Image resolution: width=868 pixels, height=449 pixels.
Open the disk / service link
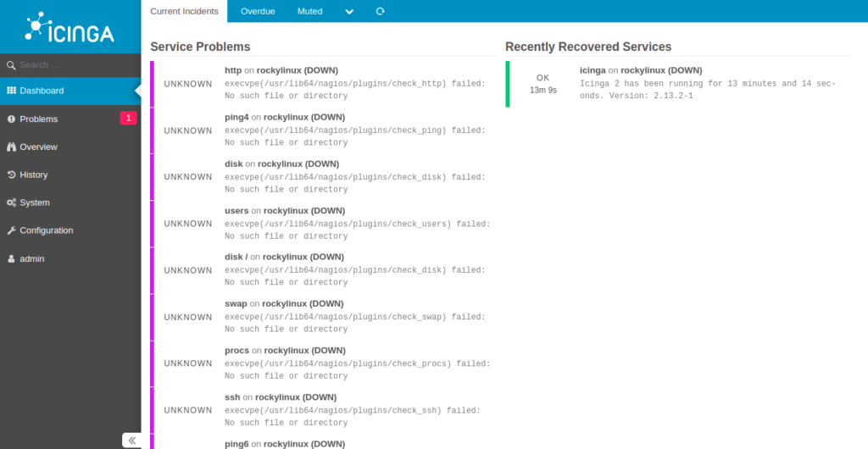[236, 258]
